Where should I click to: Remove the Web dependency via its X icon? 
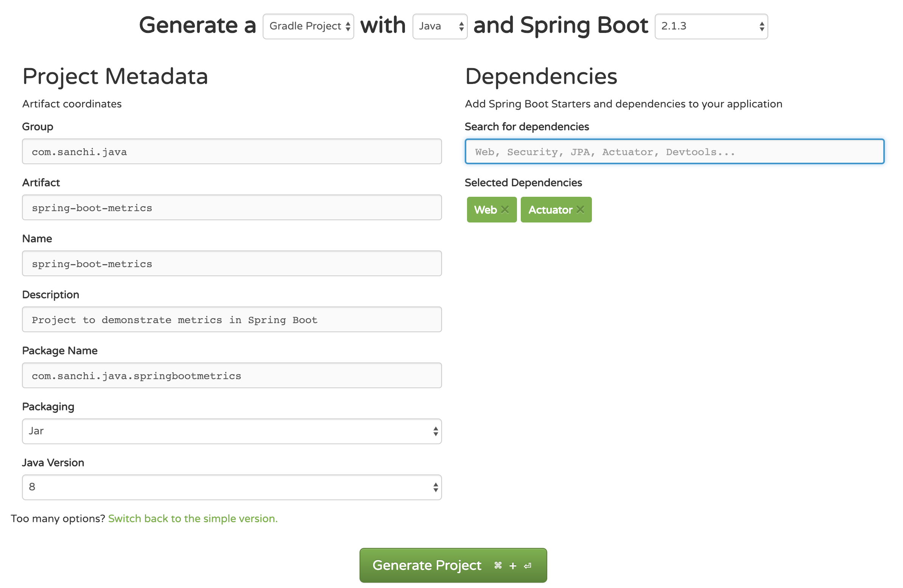pyautogui.click(x=505, y=209)
